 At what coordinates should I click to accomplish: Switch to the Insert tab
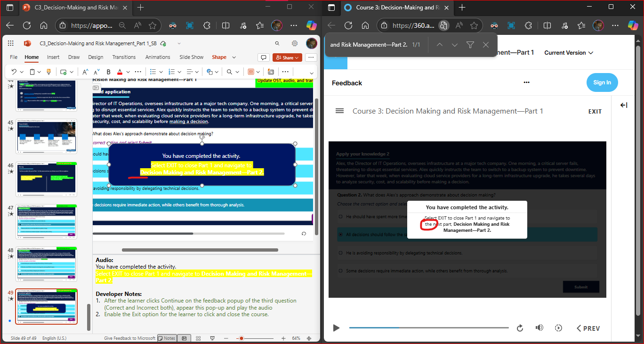point(53,57)
